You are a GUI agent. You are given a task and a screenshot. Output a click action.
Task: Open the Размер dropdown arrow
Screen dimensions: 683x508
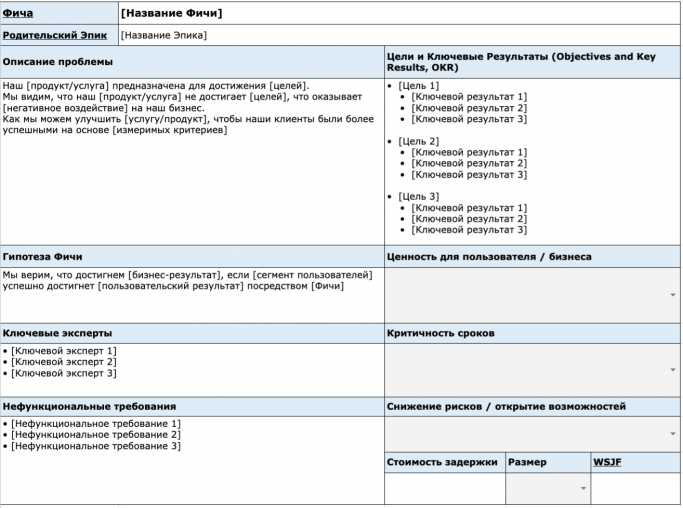tap(583, 488)
